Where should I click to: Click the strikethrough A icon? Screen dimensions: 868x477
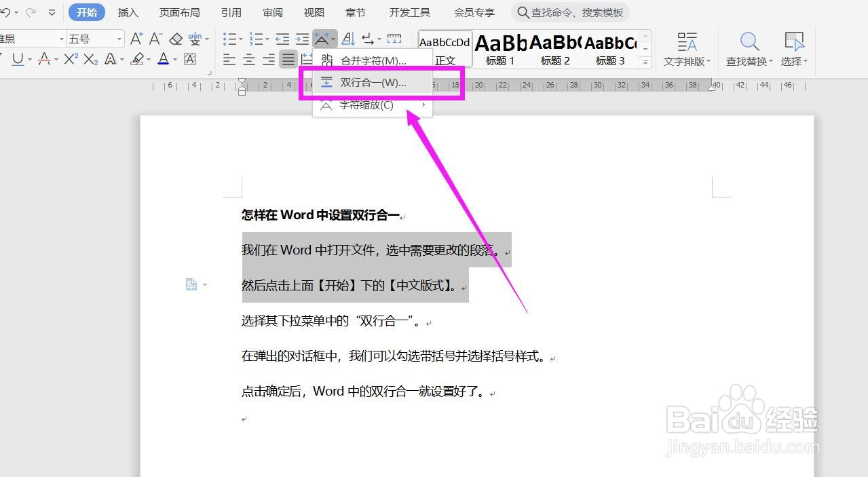44,60
